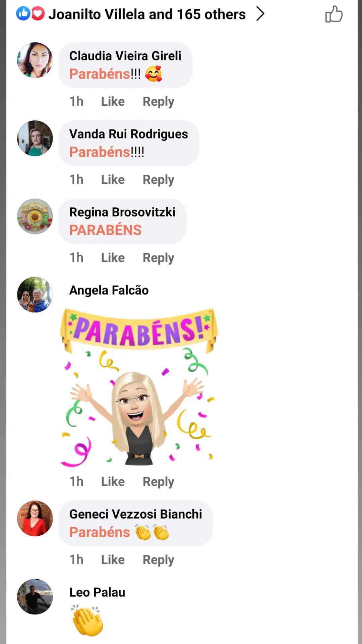Viewport: 362px width, 644px height.
Task: Open 'Joanilto Villela and 165 others' reactions
Action: pyautogui.click(x=147, y=14)
